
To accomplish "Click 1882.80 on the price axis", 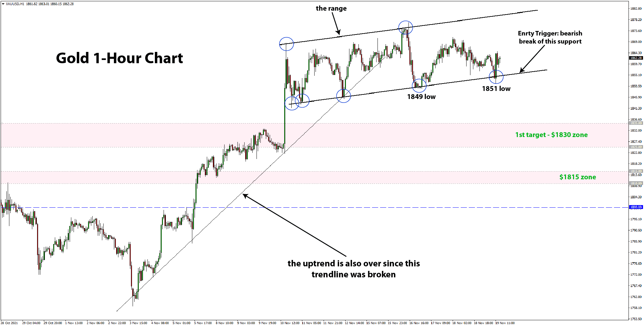I will click(x=636, y=9).
